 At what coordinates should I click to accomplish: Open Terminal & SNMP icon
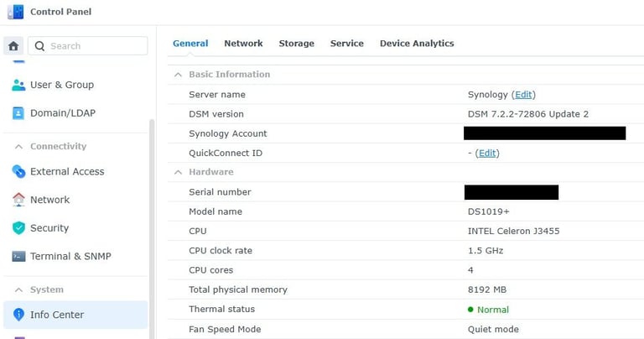(18, 257)
